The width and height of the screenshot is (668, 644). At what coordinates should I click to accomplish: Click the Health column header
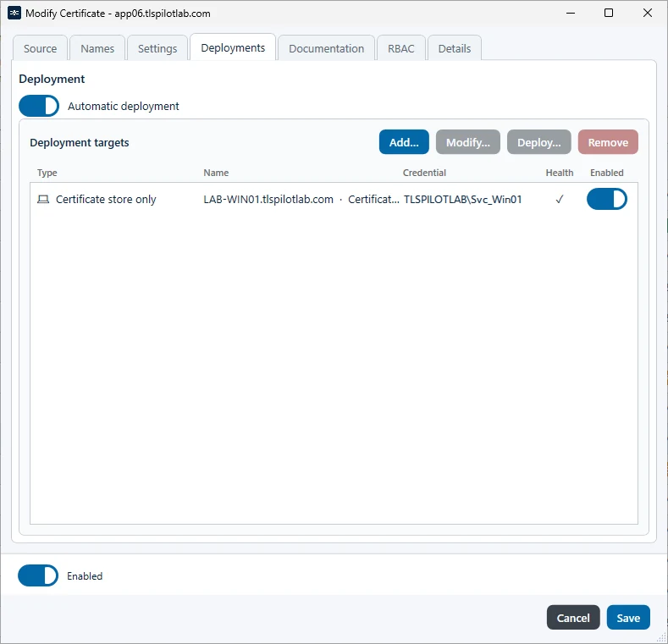pos(560,173)
